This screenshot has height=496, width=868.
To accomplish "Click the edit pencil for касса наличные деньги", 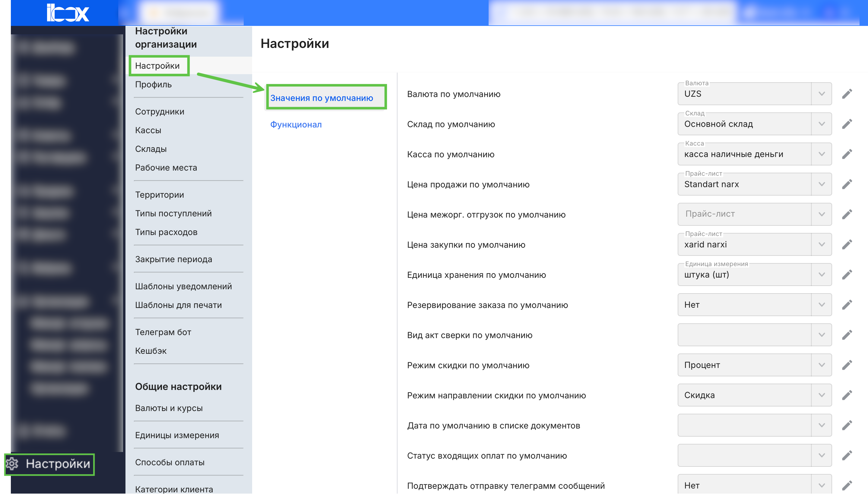I will (x=847, y=154).
